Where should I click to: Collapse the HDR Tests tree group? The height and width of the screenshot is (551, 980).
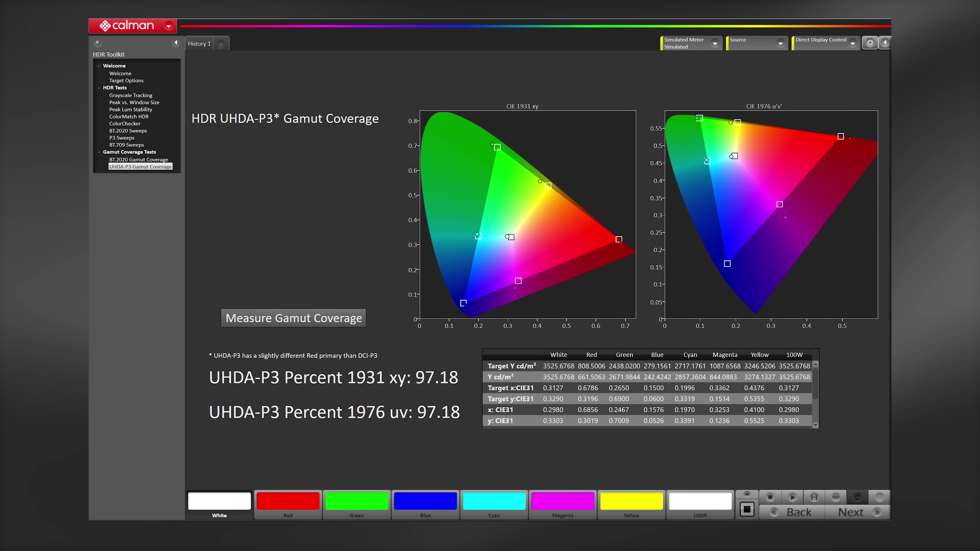(99, 88)
